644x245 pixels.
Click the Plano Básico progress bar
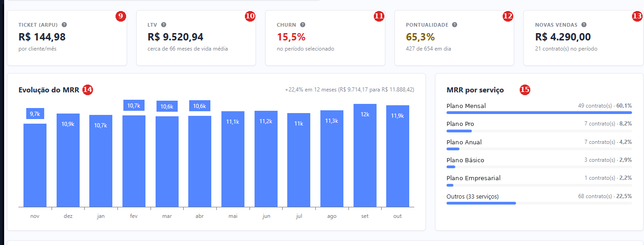539,167
